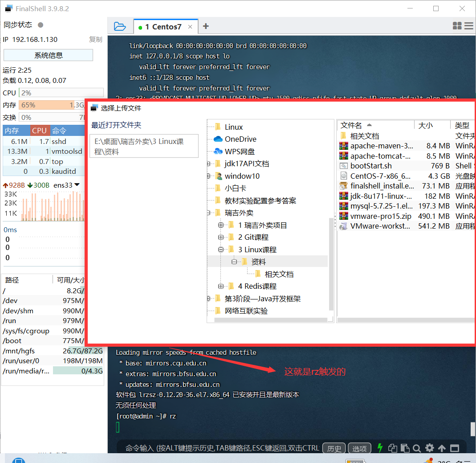The image size is (476, 463).
Task: Select the apache-maven archive file
Action: coord(382,146)
